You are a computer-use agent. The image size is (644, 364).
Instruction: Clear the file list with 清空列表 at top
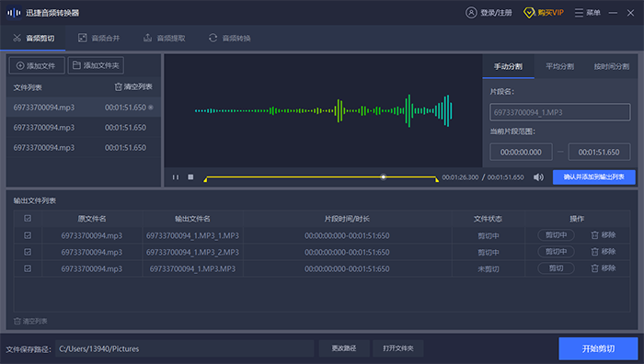pyautogui.click(x=133, y=87)
